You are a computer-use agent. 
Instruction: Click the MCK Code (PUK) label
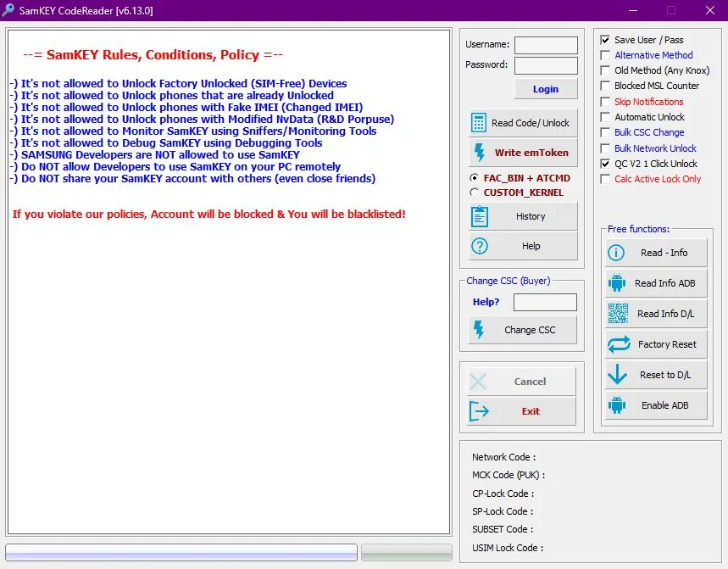tap(508, 475)
